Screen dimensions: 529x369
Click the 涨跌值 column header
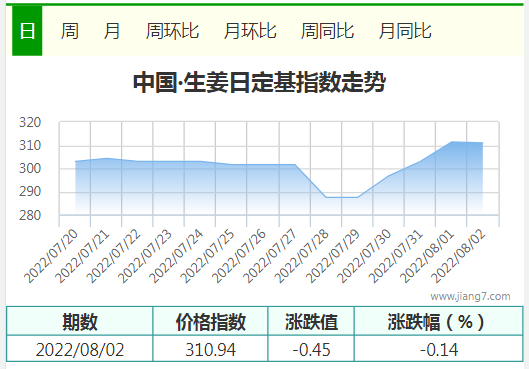[x=311, y=321]
